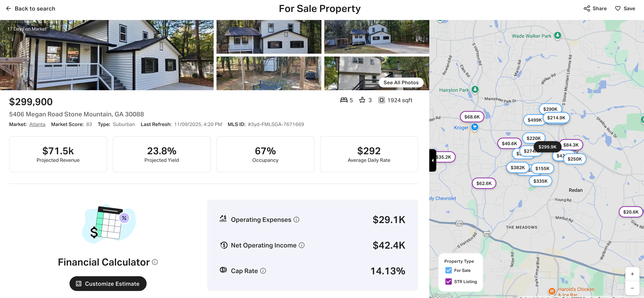The image size is (644, 298).
Task: Select the $214.9K map marker
Action: 556,118
